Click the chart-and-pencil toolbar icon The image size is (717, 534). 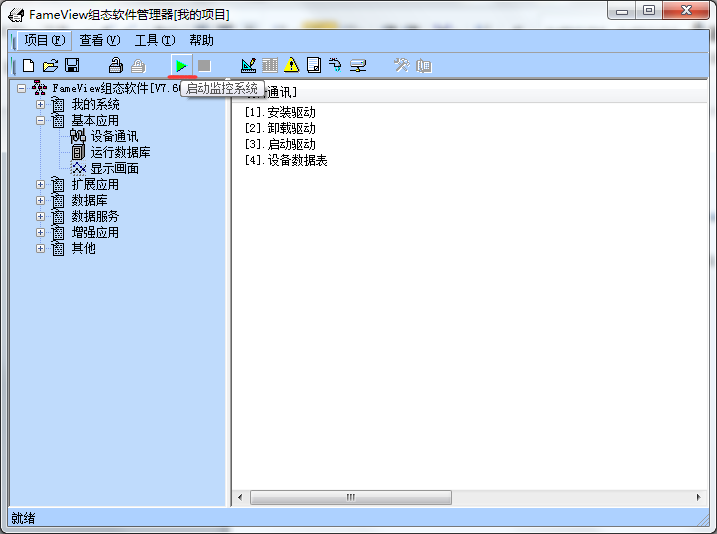click(248, 66)
